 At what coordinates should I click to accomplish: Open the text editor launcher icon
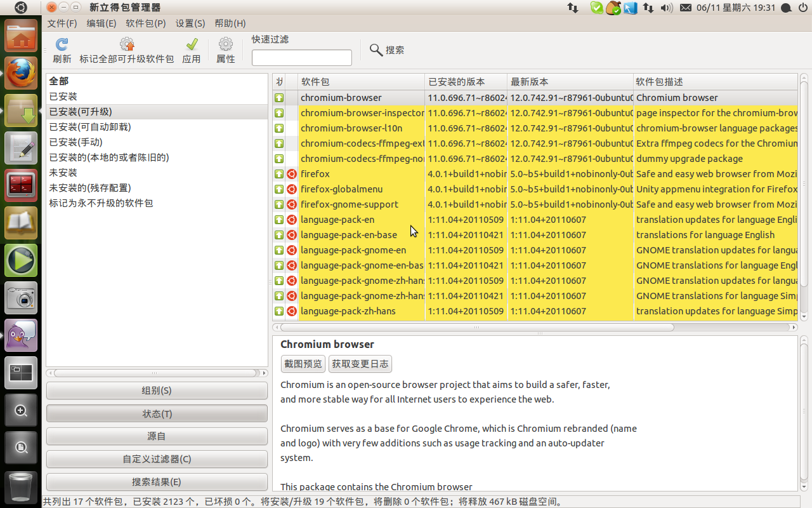[x=21, y=148]
